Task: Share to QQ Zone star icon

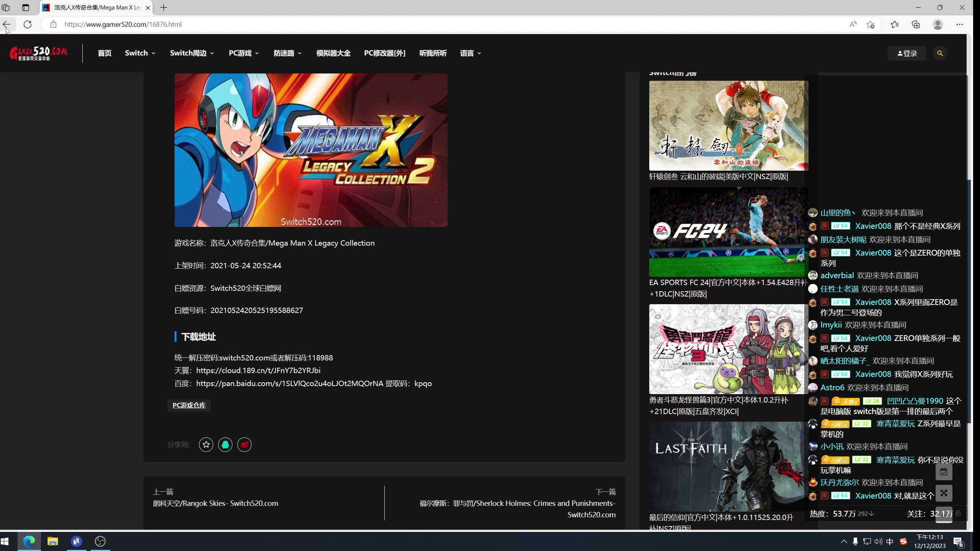Action: (206, 445)
